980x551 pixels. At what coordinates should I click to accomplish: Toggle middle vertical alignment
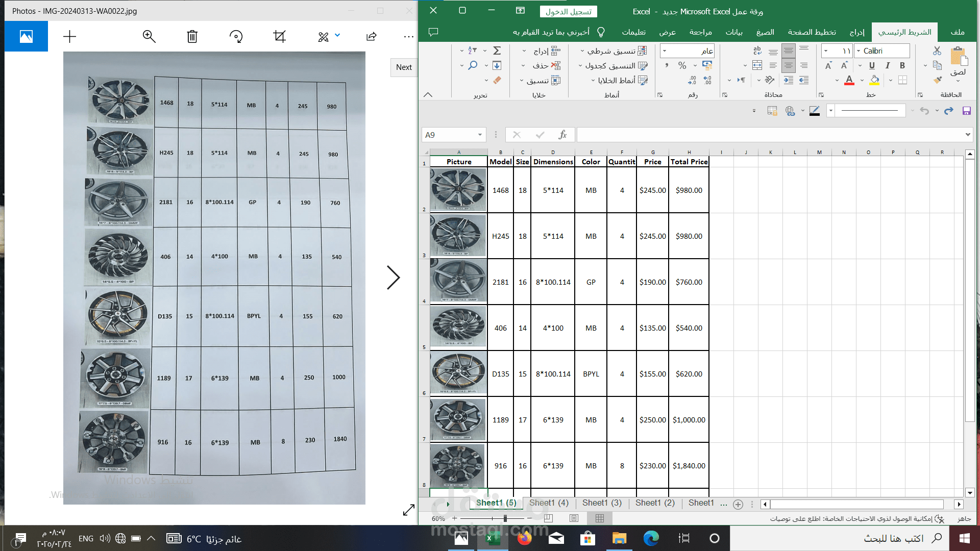coord(789,51)
